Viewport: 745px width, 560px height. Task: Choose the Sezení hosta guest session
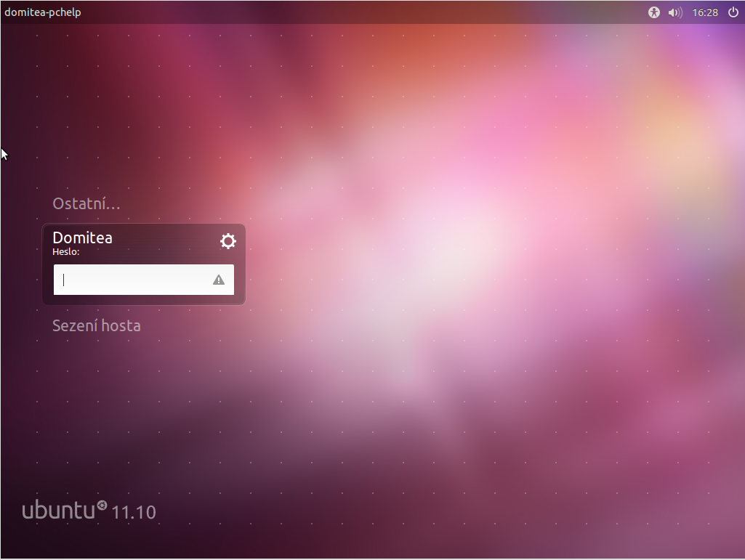pyautogui.click(x=97, y=325)
